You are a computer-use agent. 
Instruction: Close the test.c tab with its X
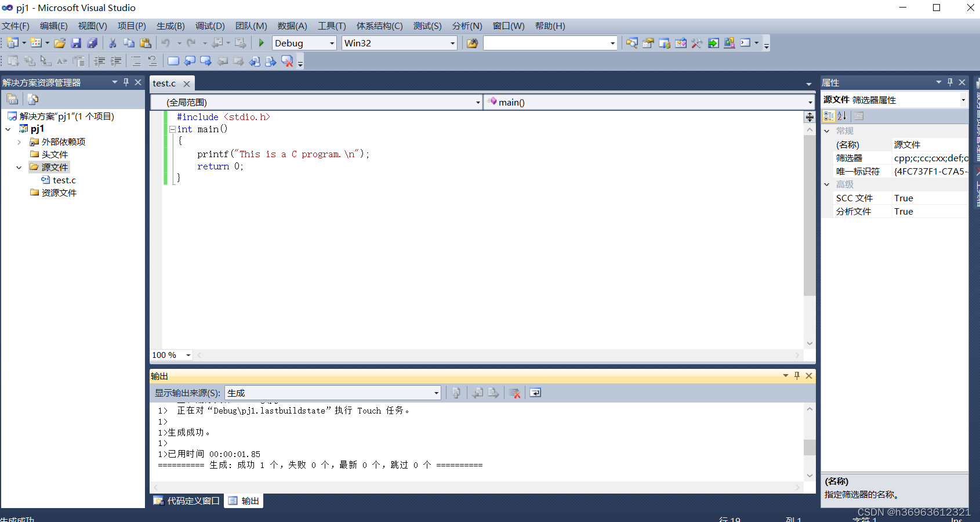[x=187, y=84]
